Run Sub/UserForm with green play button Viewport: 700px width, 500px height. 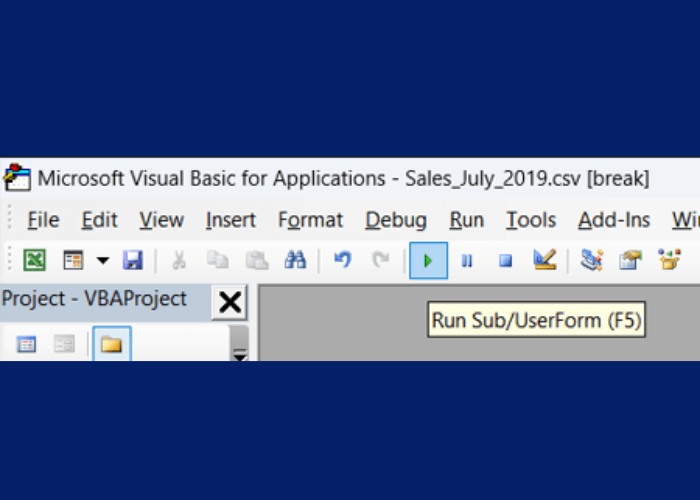coord(428,260)
